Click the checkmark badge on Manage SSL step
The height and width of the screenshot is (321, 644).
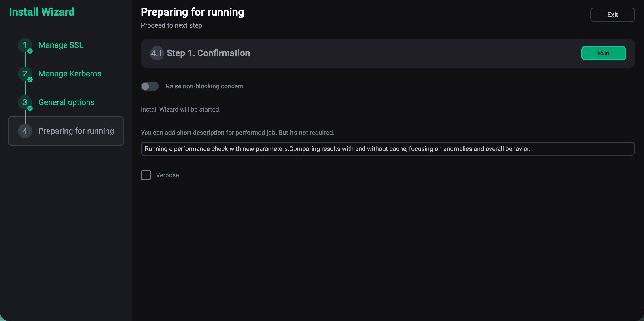tap(30, 51)
